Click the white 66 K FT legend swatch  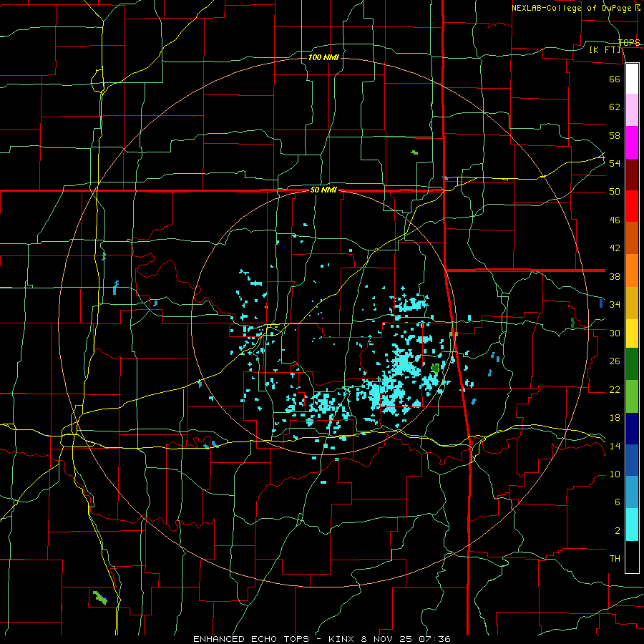632,79
